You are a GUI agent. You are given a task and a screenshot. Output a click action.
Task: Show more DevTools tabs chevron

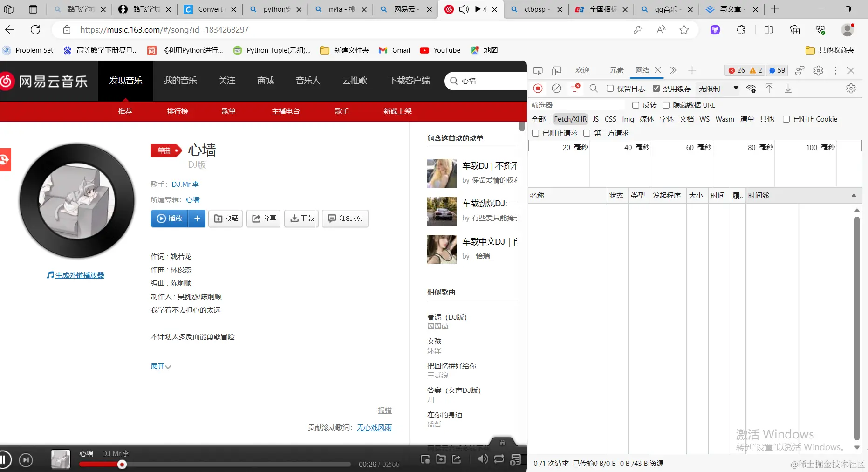[x=673, y=70]
